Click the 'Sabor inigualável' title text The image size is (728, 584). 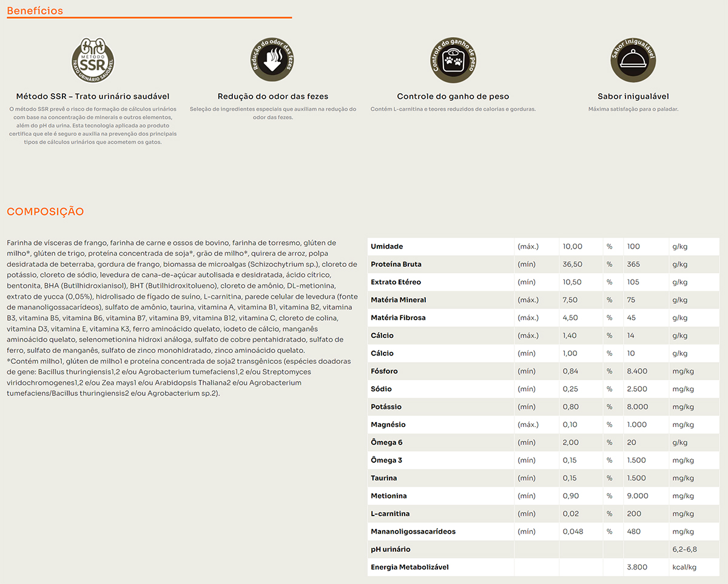[x=633, y=96]
